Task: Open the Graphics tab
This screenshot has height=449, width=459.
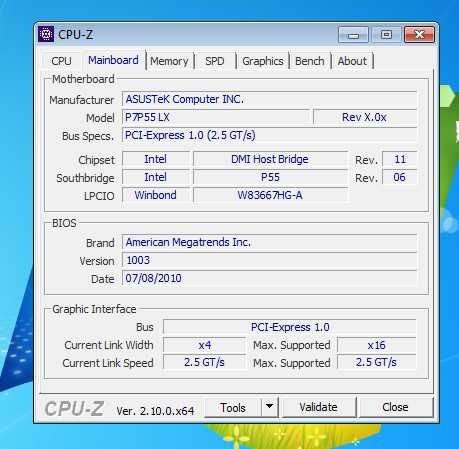Action: [x=263, y=61]
